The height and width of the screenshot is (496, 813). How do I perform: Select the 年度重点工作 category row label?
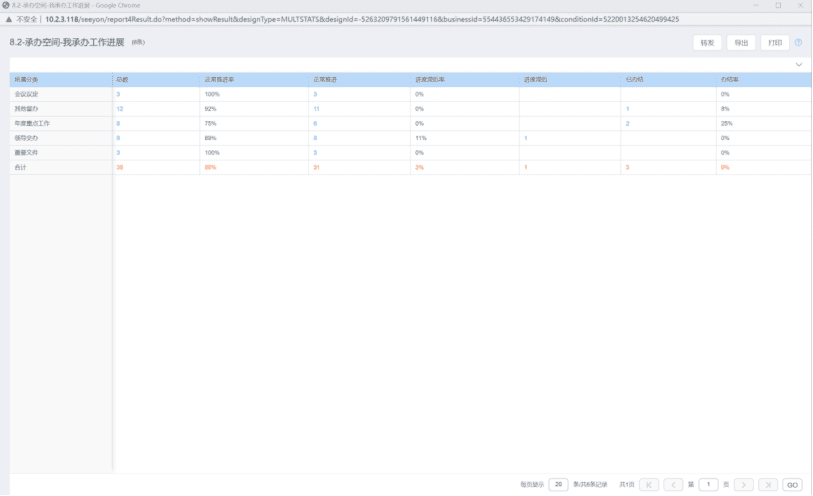32,123
